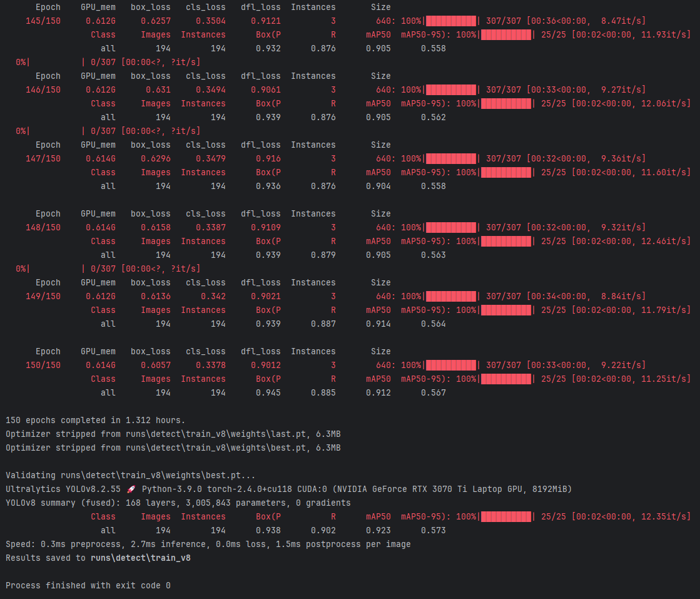Click mAP50-95 value 0.563
Image resolution: width=700 pixels, height=599 pixels.
point(434,255)
